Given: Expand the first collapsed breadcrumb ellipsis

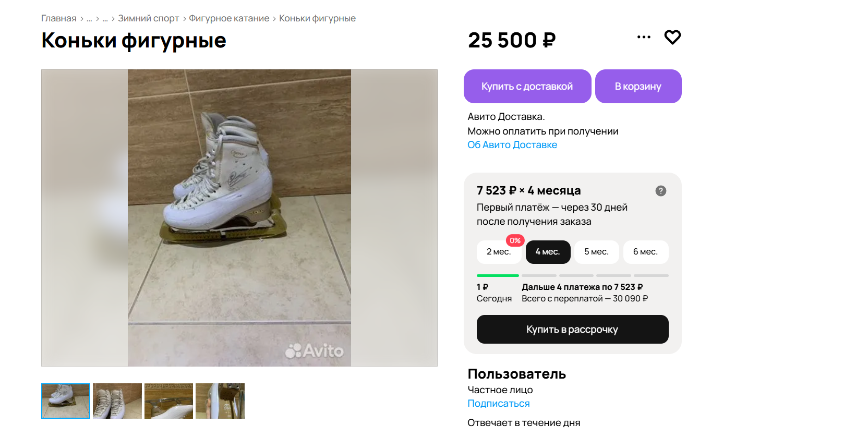Looking at the screenshot, I should [89, 19].
